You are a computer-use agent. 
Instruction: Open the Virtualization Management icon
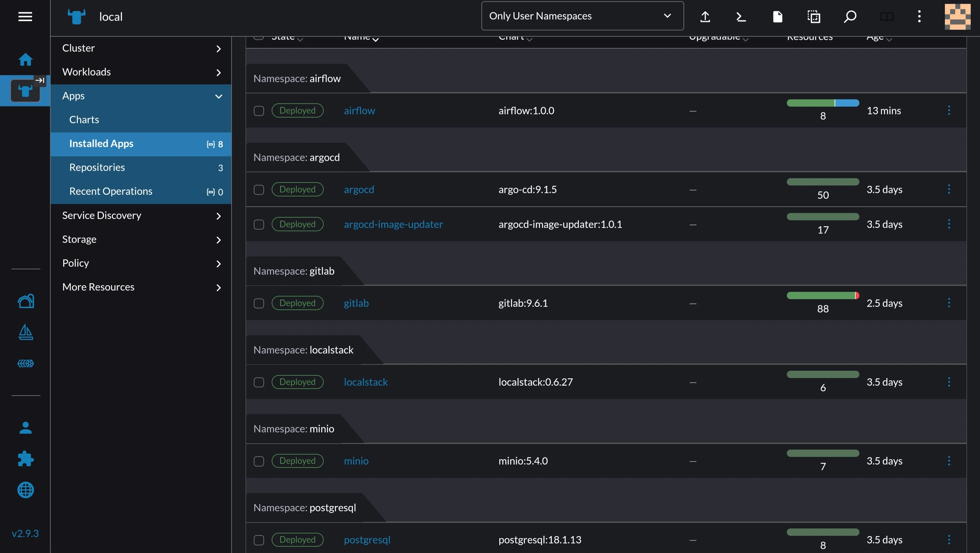pos(26,363)
